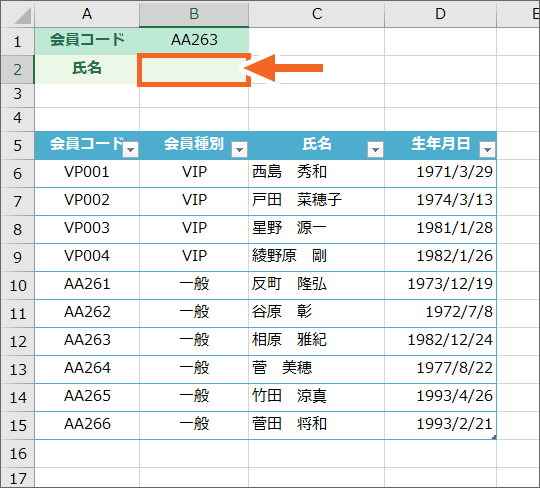Select row 1 header
The height and width of the screenshot is (488, 540).
[17, 41]
